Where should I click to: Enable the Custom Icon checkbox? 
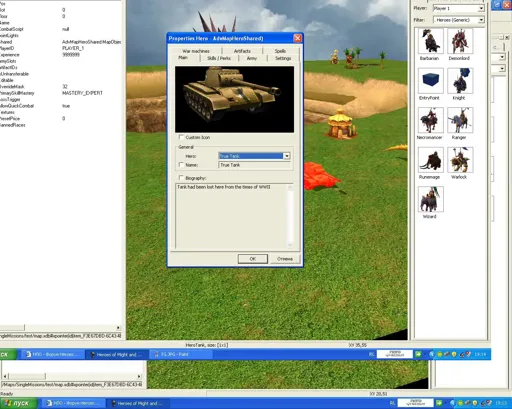pos(181,137)
